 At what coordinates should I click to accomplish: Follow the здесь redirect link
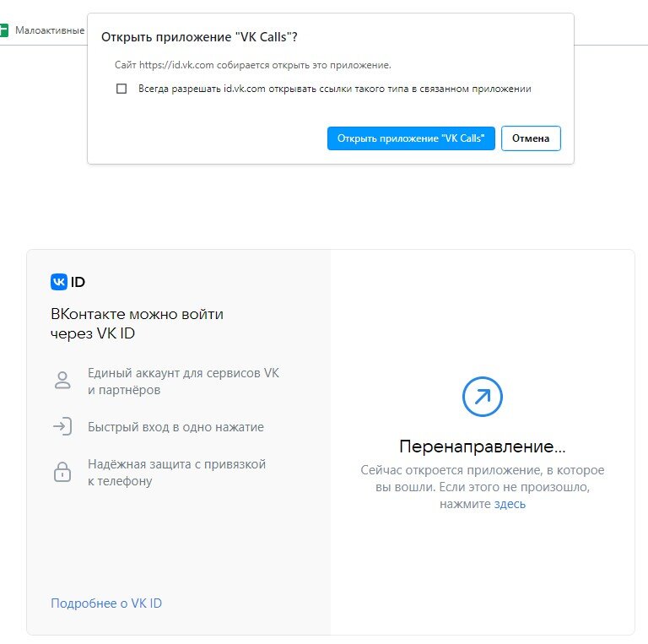pos(510,504)
